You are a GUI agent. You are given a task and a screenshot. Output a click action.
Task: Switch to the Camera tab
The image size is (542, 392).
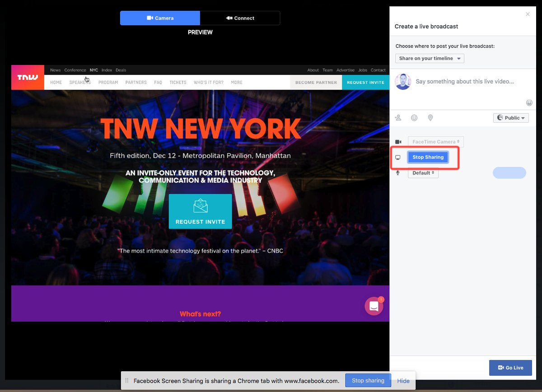[x=160, y=18]
